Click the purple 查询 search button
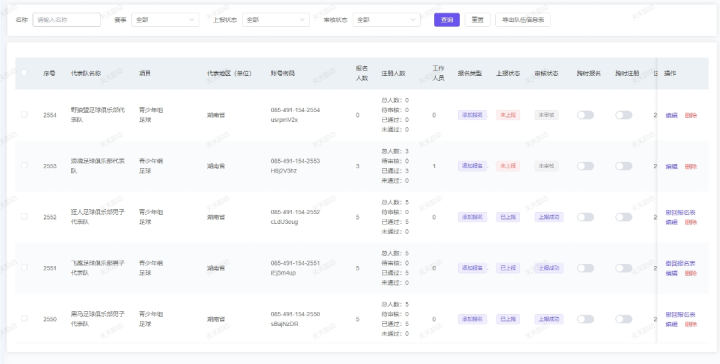This screenshot has height=364, width=720. 447,20
